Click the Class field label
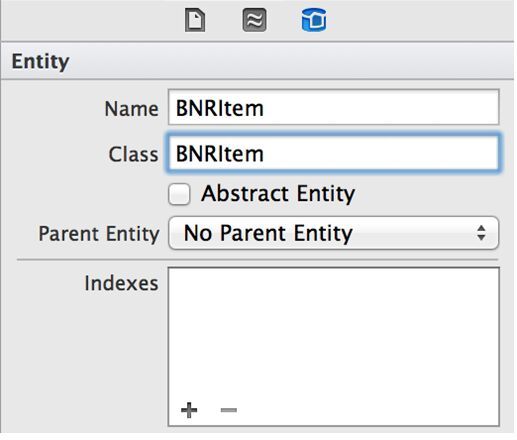 (133, 154)
